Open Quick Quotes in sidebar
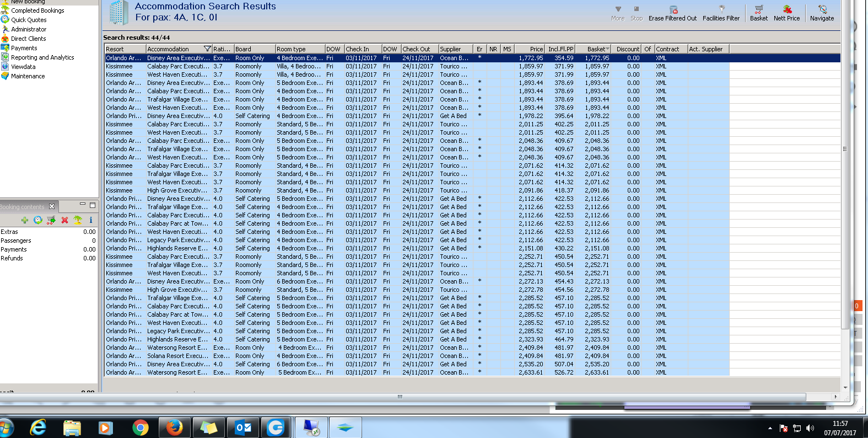Screen dimensions: 868x438 (29, 20)
